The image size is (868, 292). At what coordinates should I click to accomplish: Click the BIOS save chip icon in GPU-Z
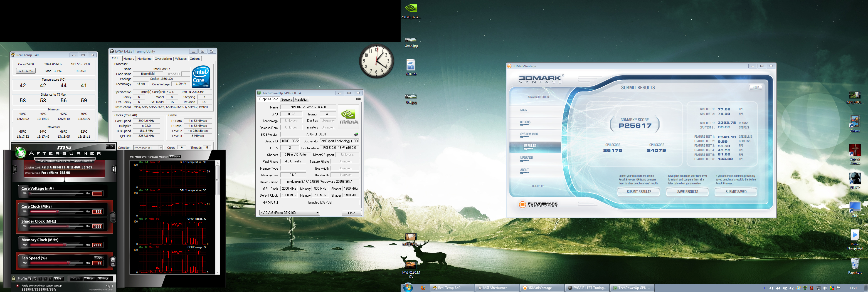click(356, 134)
